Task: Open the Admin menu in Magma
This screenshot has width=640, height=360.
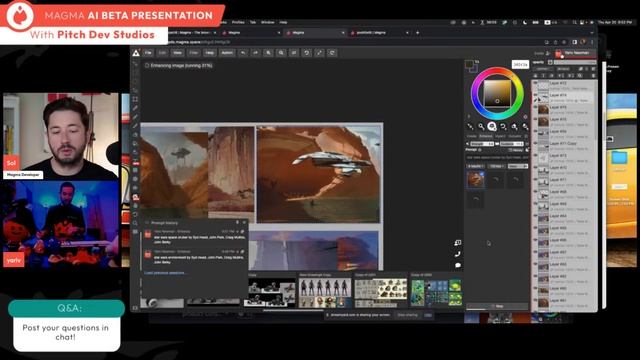Action: tap(227, 53)
